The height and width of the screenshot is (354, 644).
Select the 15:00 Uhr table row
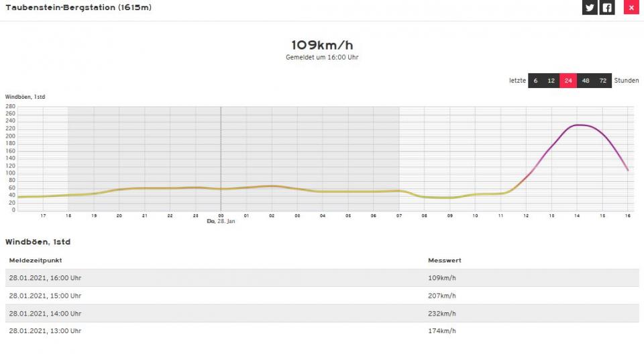pyautogui.click(x=322, y=296)
